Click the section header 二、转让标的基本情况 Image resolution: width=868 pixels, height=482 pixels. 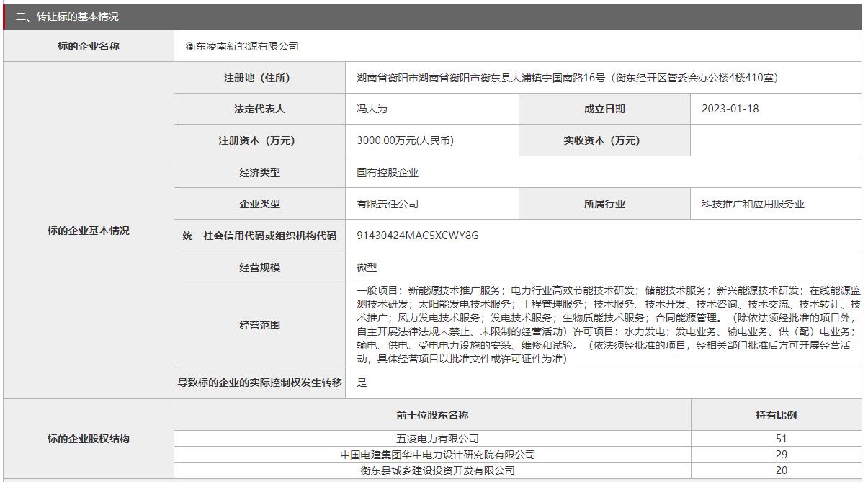point(67,17)
